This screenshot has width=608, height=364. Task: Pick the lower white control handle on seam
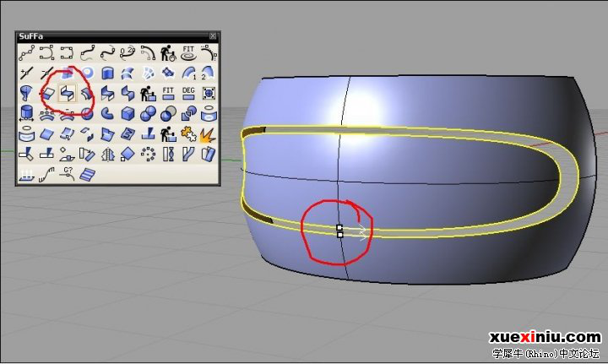[x=340, y=235]
